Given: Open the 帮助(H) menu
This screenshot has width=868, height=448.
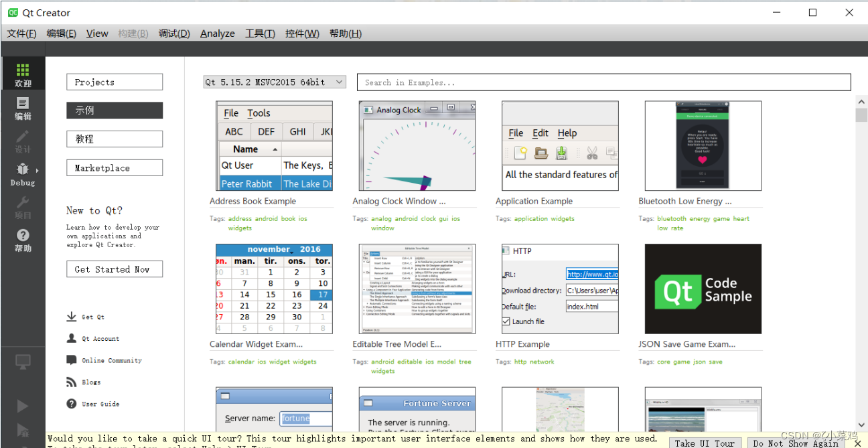Looking at the screenshot, I should coord(346,33).
